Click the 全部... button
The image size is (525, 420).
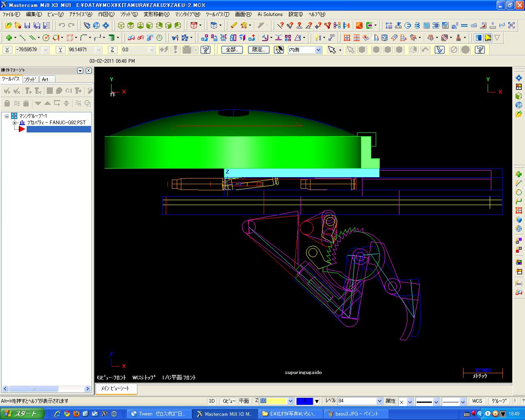[232, 50]
